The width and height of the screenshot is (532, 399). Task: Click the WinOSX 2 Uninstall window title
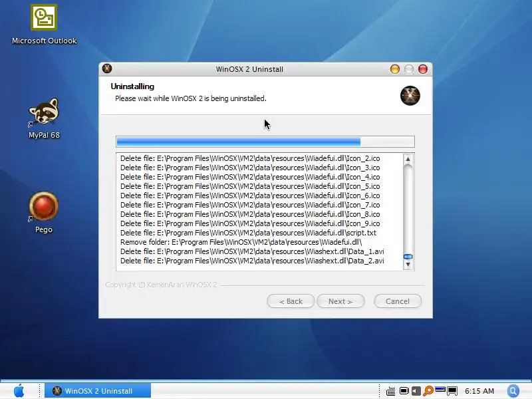pos(249,69)
